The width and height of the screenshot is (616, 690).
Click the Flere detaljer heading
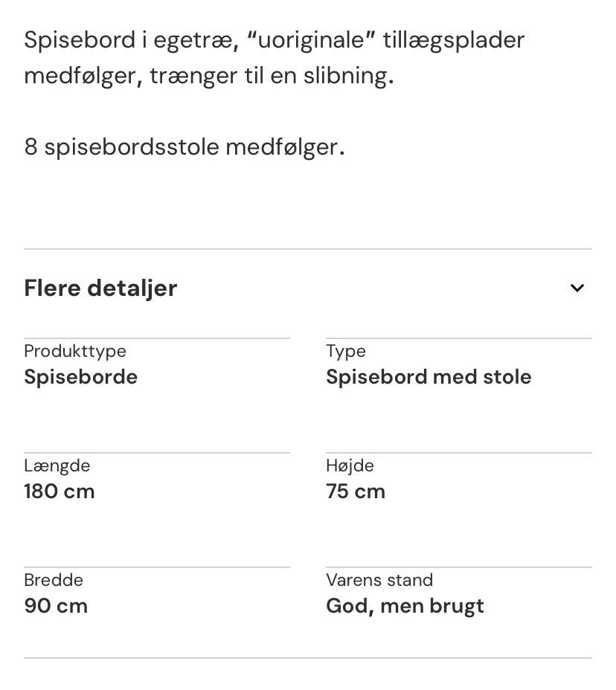100,288
